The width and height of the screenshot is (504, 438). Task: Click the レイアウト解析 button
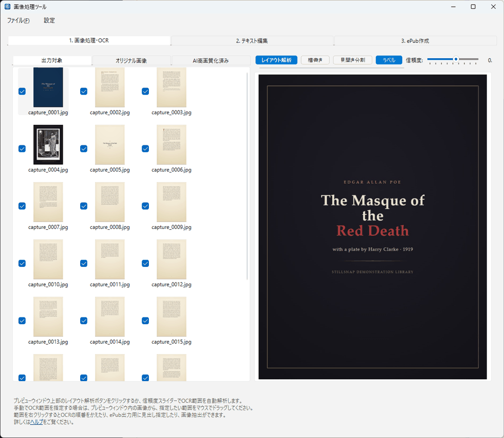[x=276, y=60]
